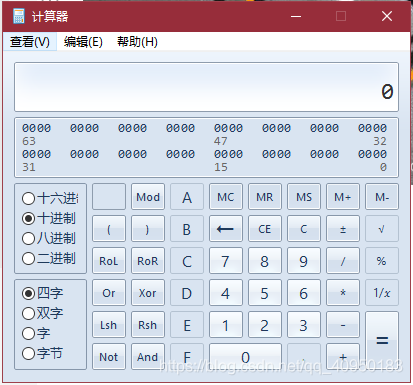Minimize the calculator window
413x385 pixels.
click(x=296, y=16)
